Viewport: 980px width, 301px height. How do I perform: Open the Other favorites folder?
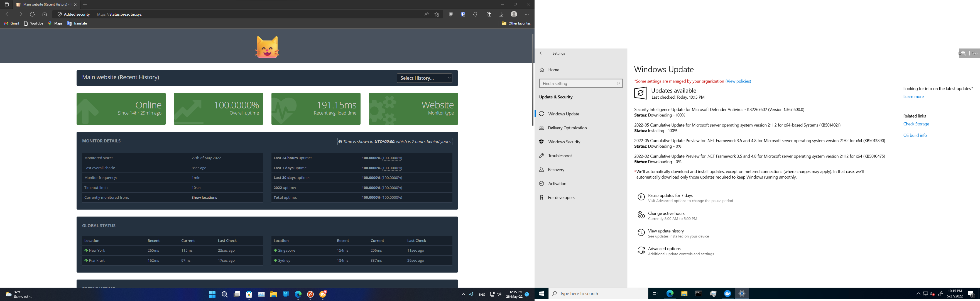pos(516,23)
